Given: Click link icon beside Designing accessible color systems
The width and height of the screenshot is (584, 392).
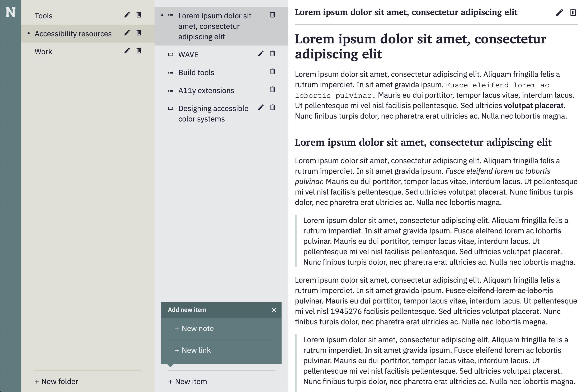Looking at the screenshot, I should tap(171, 109).
